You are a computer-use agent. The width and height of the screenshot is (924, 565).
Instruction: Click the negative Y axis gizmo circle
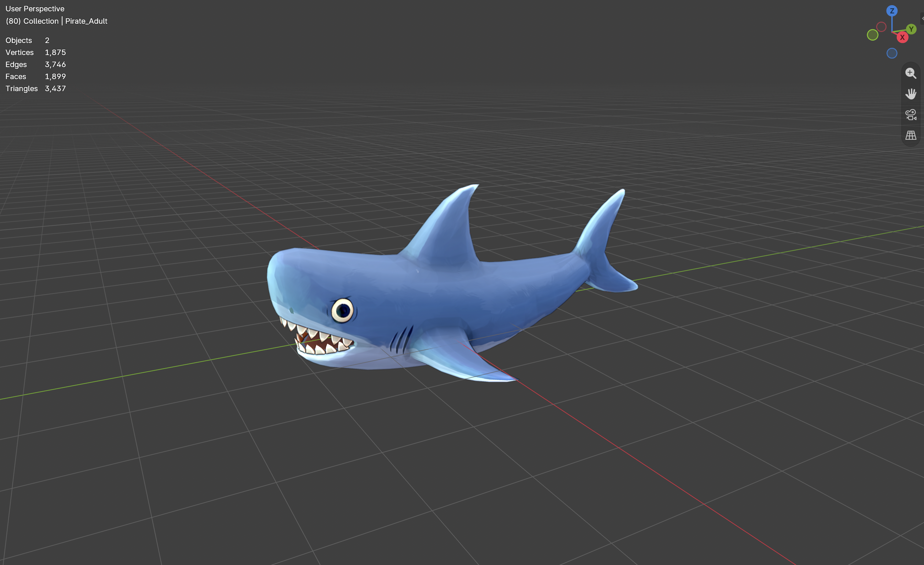(x=873, y=35)
